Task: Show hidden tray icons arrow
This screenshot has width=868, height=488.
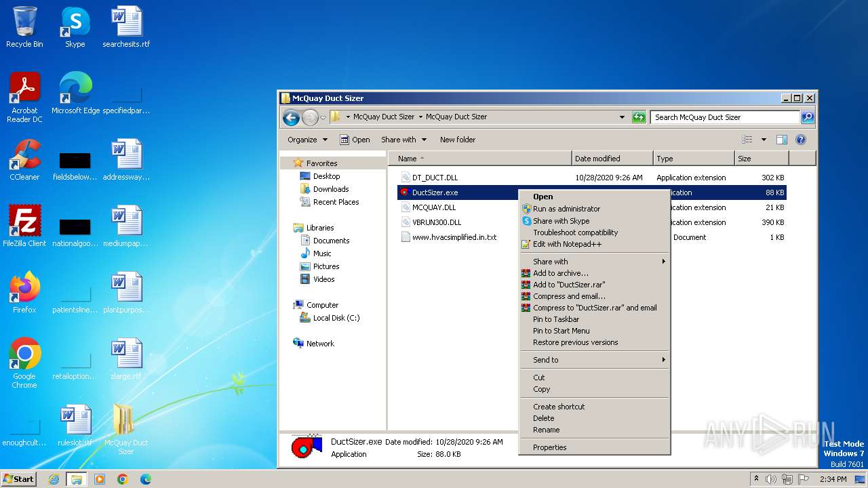Action: [757, 479]
